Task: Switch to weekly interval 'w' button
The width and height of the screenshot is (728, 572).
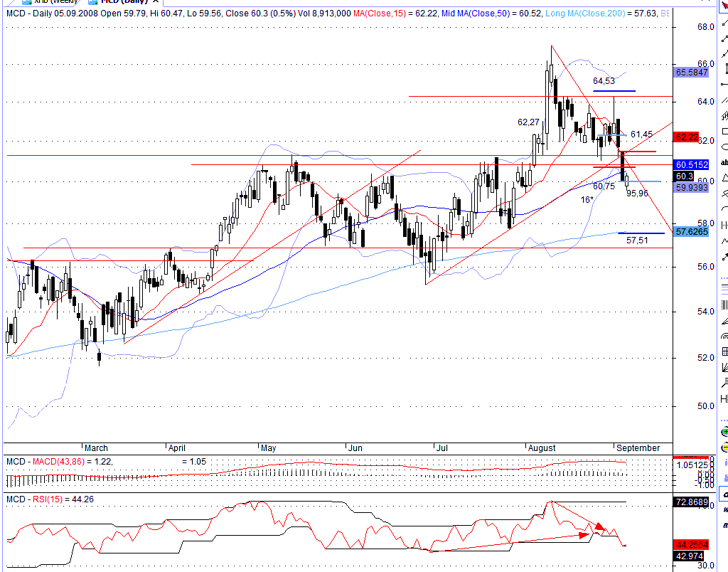Action: [x=724, y=509]
